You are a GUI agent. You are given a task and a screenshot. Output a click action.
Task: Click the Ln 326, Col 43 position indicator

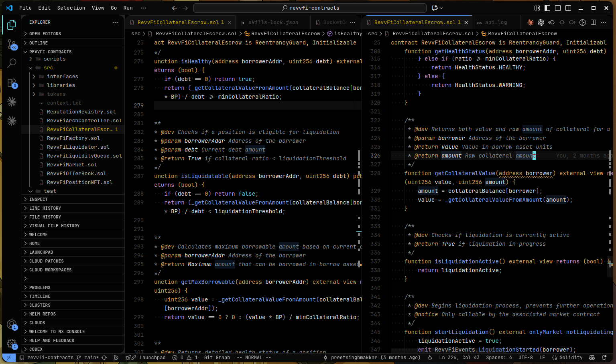[x=459, y=358]
